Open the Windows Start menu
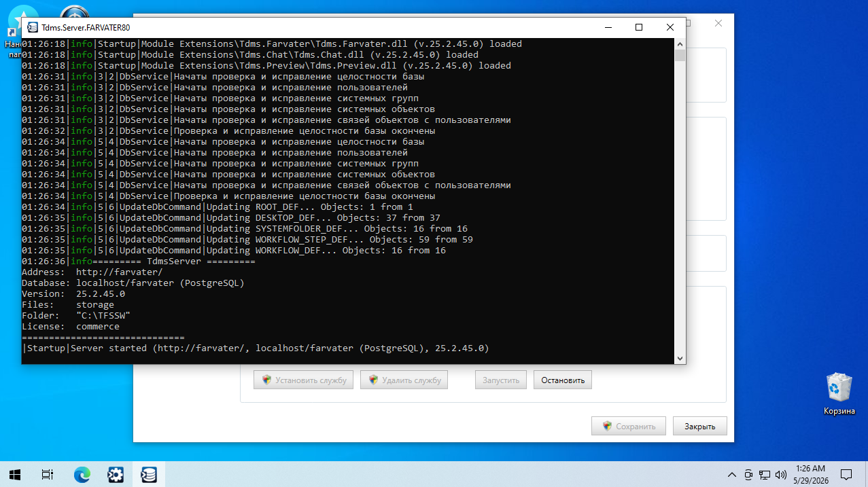The image size is (868, 487). pyautogui.click(x=15, y=474)
